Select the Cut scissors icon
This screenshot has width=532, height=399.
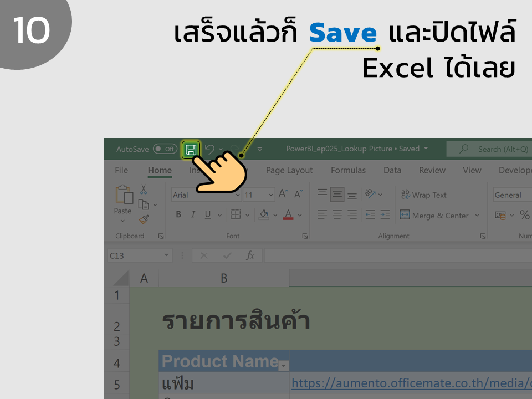144,190
